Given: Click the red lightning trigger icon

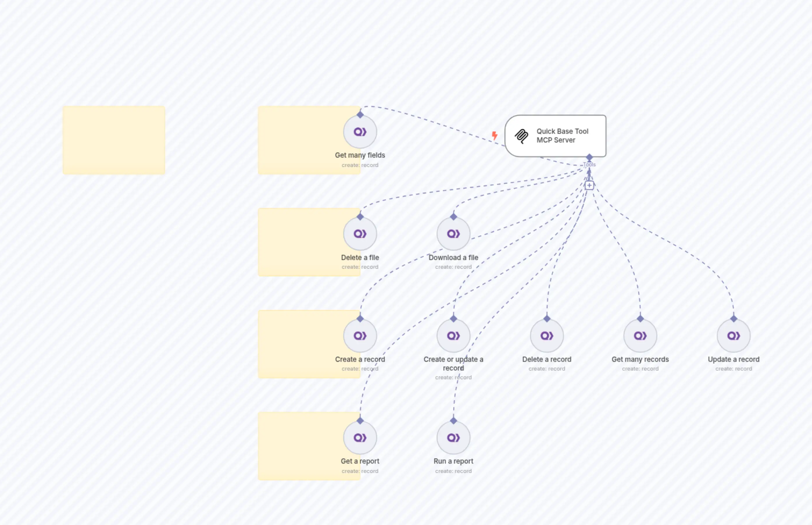Looking at the screenshot, I should [x=495, y=136].
